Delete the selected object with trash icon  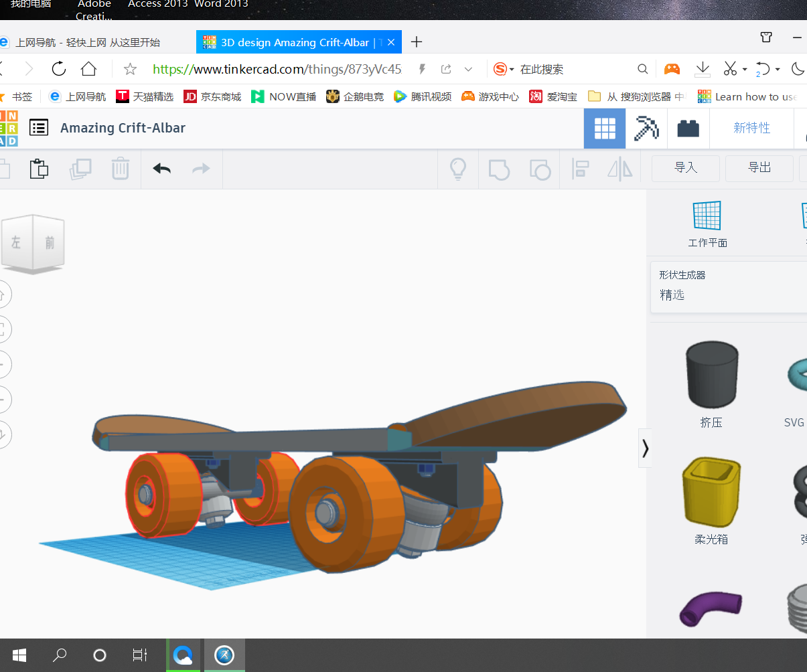tap(121, 169)
